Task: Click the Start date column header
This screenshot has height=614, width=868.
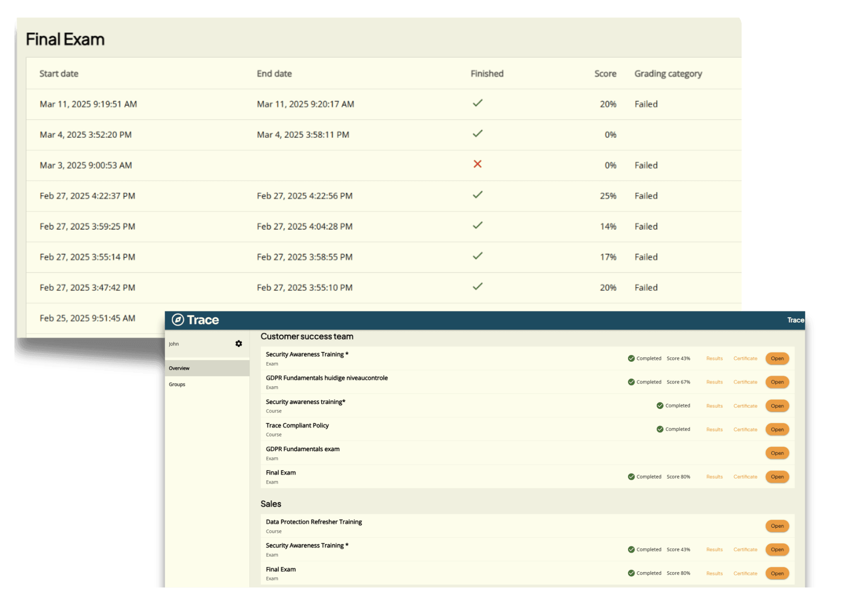Action: click(59, 74)
